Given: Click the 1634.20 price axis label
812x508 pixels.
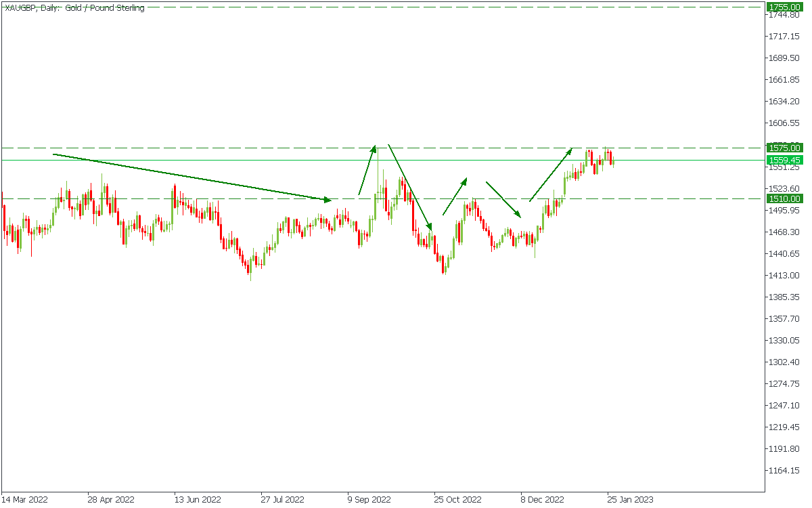Looking at the screenshot, I should pyautogui.click(x=784, y=102).
